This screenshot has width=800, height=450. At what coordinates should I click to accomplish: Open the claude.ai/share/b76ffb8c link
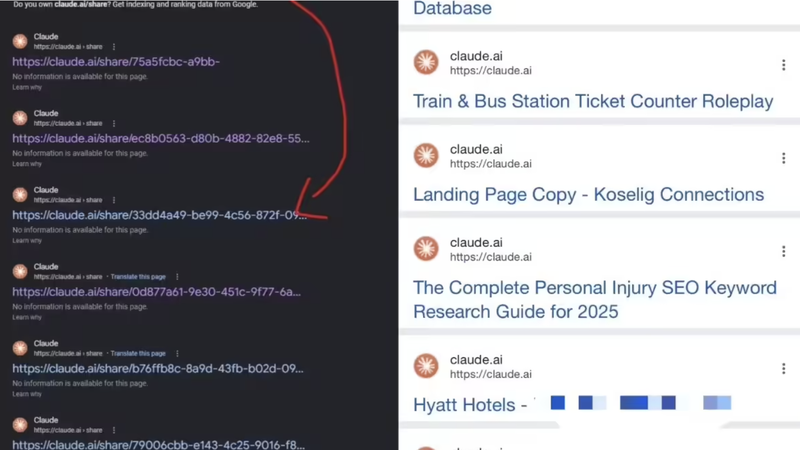(x=158, y=368)
